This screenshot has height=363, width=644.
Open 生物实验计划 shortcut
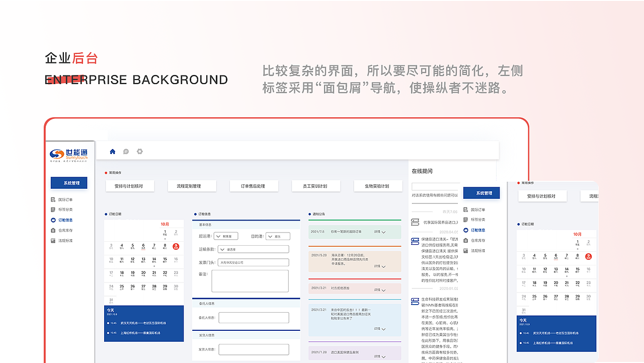378,186
